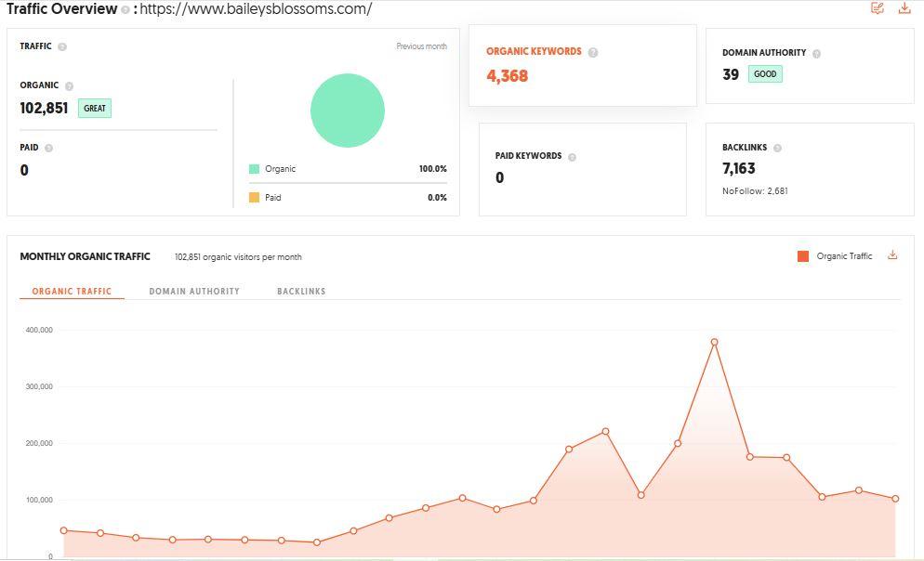Image resolution: width=924 pixels, height=561 pixels.
Task: Click the 400,000 y-axis label
Action: pos(39,330)
